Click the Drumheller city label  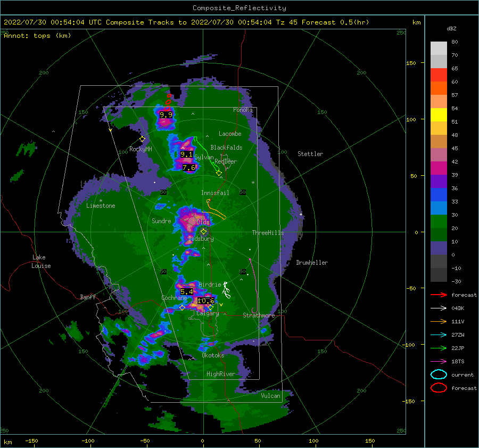(x=312, y=263)
